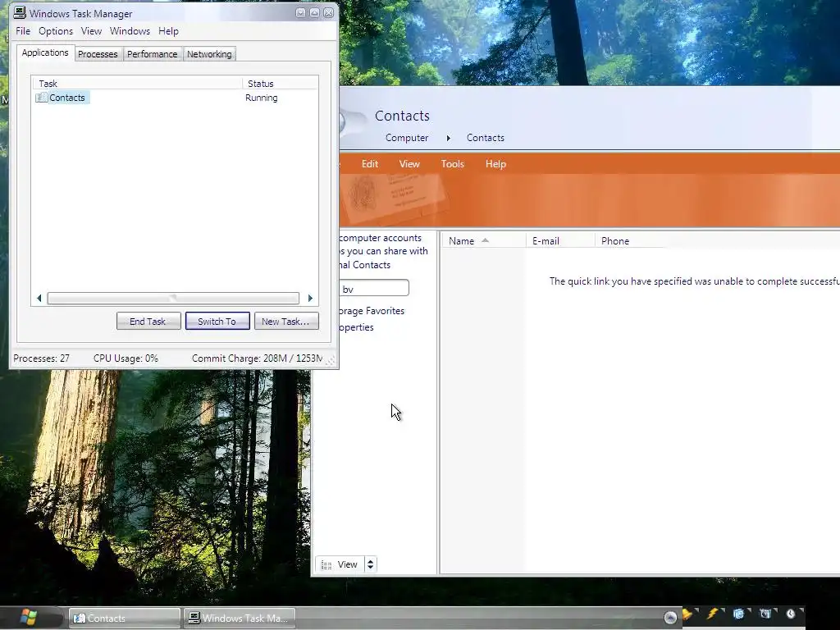Click the search field containing "bv"
The width and height of the screenshot is (840, 630).
tap(374, 288)
